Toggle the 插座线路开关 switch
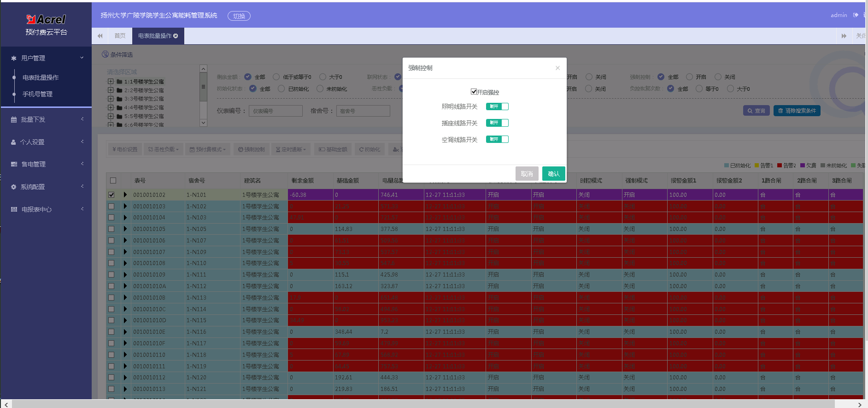Screen dimensions: 868x408 pyautogui.click(x=497, y=123)
